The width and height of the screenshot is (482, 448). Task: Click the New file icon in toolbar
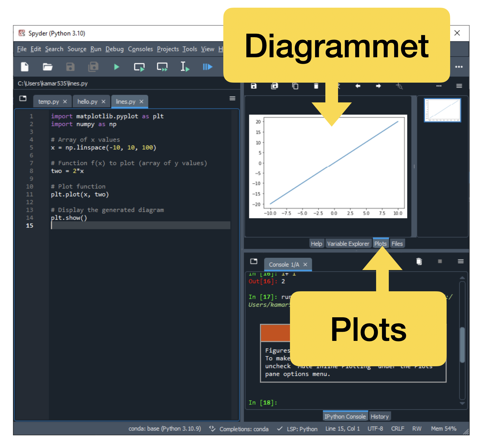pyautogui.click(x=25, y=67)
